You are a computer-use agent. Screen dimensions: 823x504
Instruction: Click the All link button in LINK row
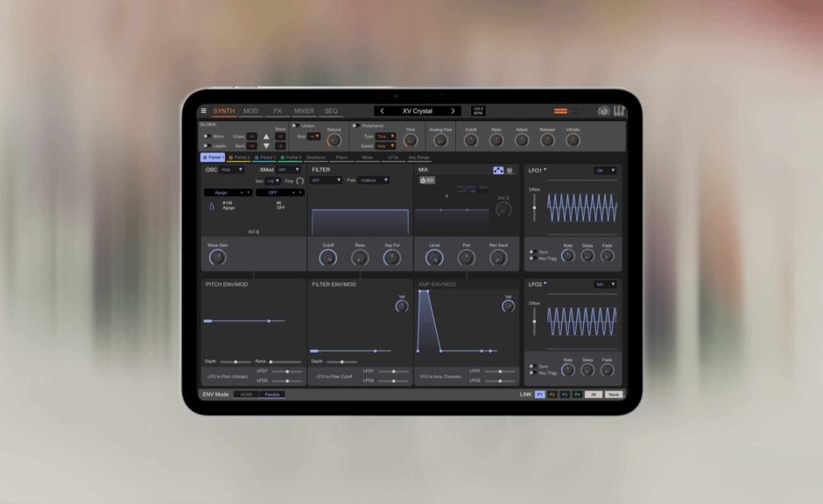tap(594, 395)
